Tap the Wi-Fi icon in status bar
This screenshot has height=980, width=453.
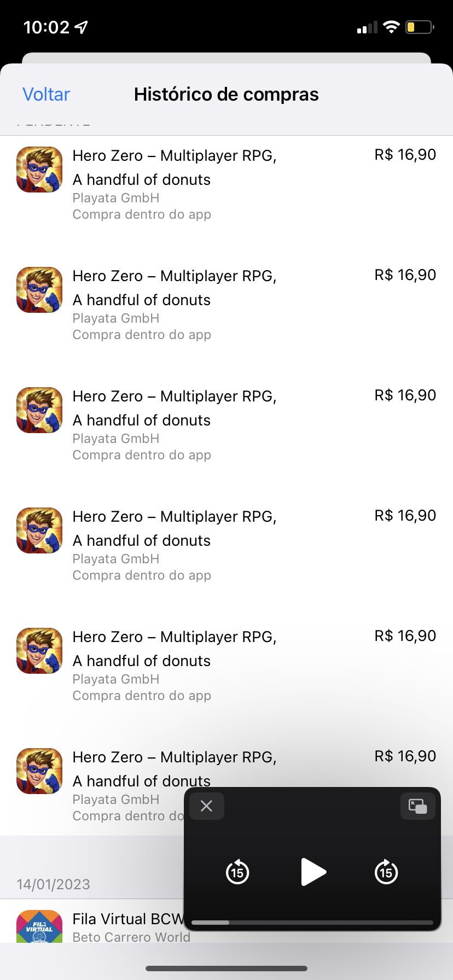(x=391, y=27)
